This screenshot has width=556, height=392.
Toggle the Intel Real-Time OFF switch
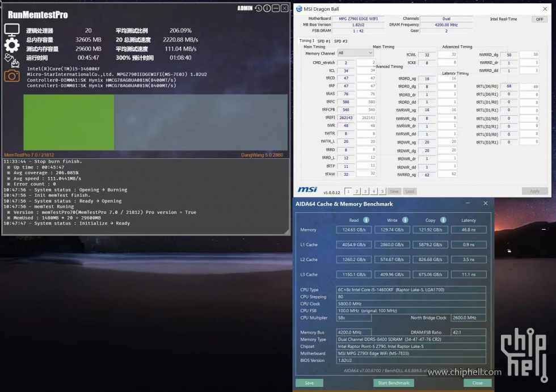pos(540,19)
